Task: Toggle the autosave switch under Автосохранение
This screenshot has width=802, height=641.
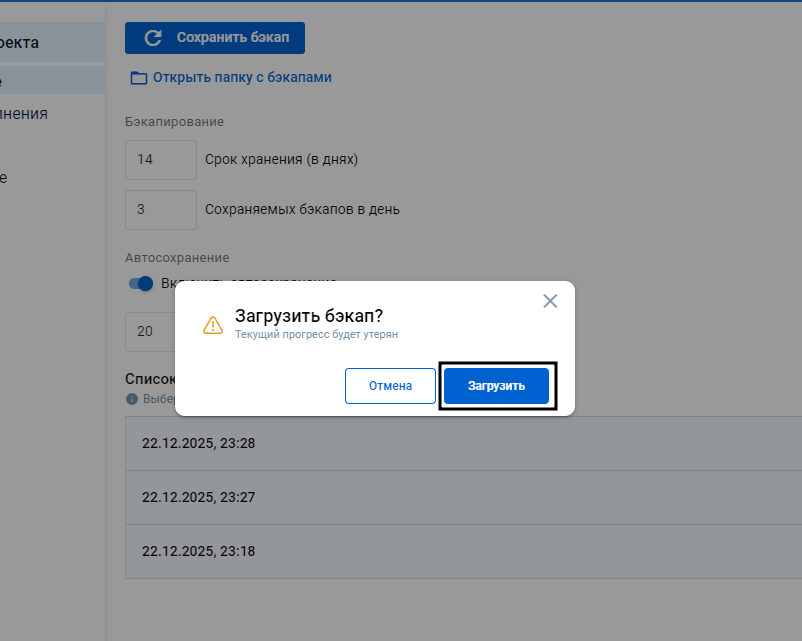Action: point(141,283)
